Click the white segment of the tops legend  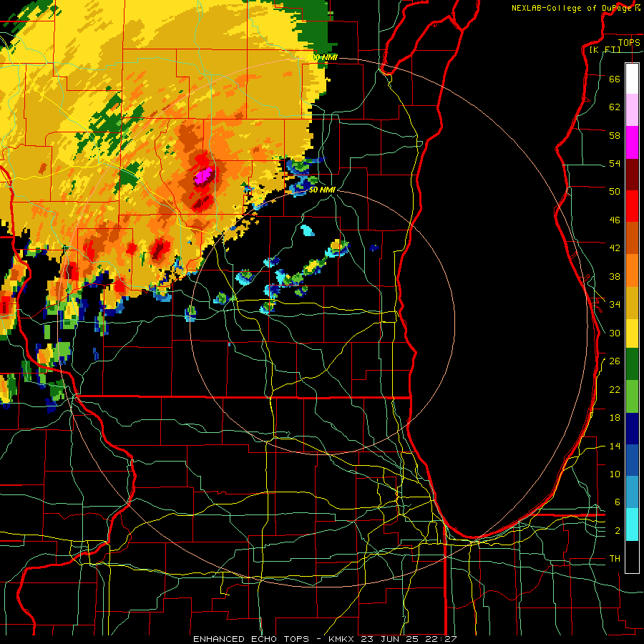tap(632, 79)
